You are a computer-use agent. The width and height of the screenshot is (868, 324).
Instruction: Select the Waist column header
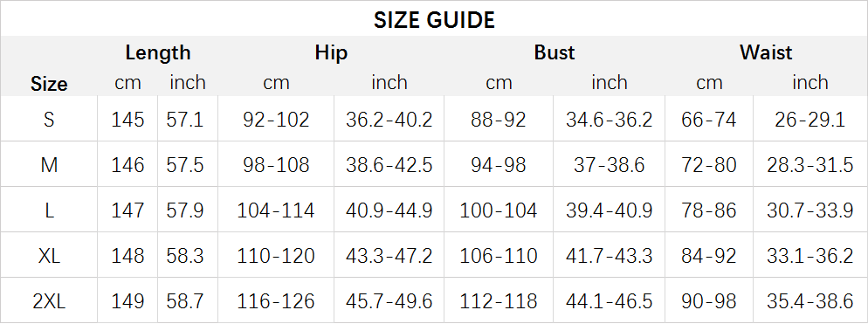[x=766, y=52]
